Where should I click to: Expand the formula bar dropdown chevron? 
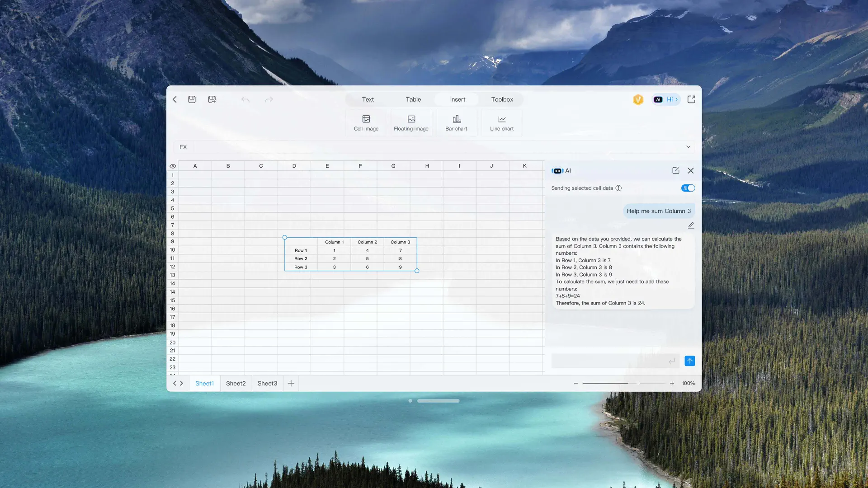(x=688, y=147)
